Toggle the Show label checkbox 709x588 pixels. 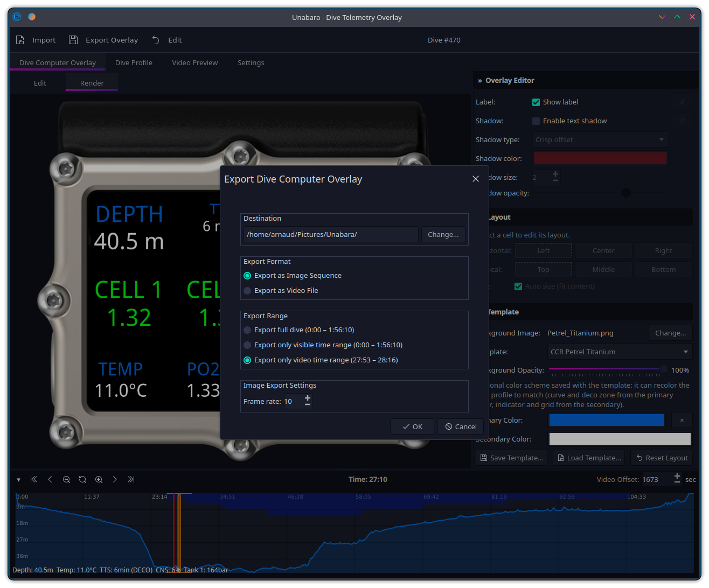[x=536, y=102]
